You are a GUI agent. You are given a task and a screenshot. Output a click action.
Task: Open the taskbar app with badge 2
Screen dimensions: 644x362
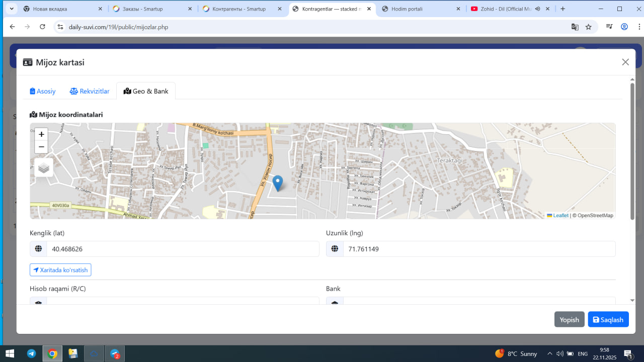[115, 353]
